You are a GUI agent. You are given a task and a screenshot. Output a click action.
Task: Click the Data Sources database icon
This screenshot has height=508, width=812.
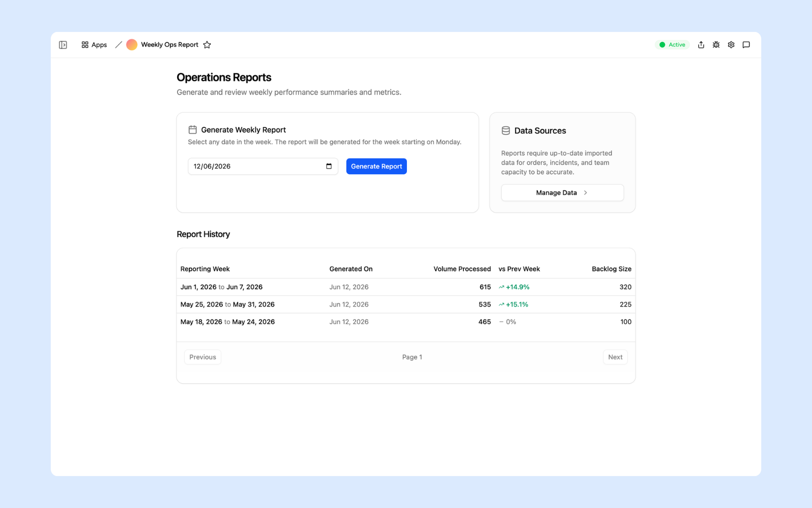[506, 131]
